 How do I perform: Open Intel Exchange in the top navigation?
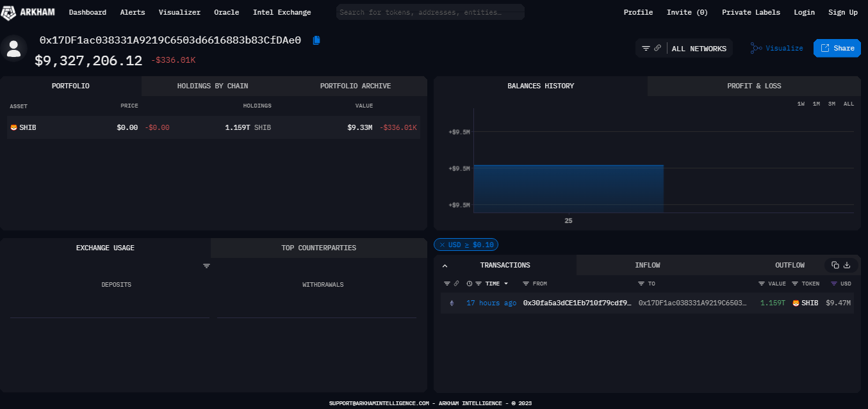click(x=282, y=12)
